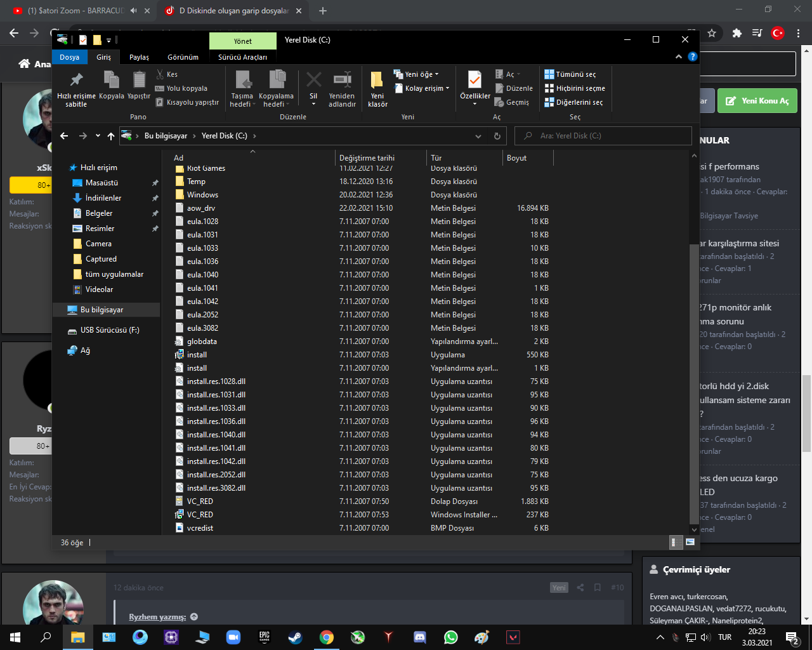Mute the Satori Zoom browser tab
Image resolution: width=812 pixels, height=650 pixels.
click(133, 11)
